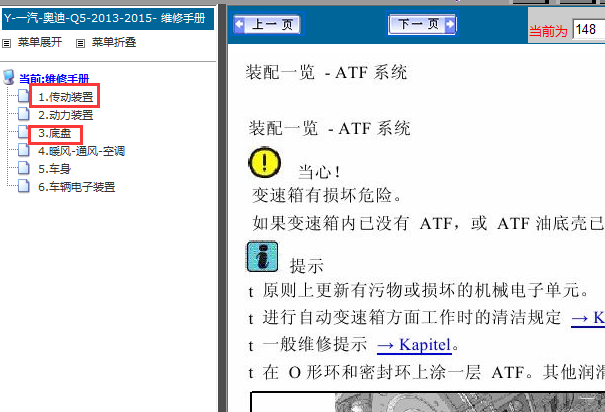Image resolution: width=605 pixels, height=412 pixels.
Task: Open the 当前:维修手册 root link
Action: click(x=54, y=79)
